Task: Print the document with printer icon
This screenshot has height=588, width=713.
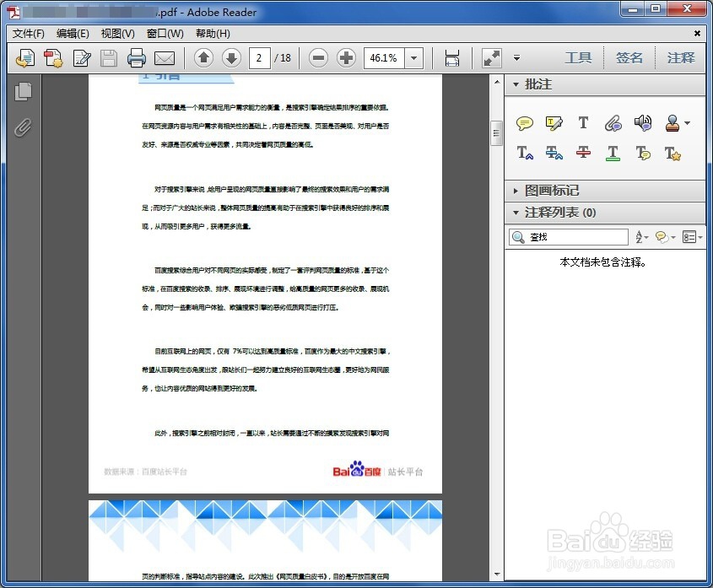Action: click(x=137, y=58)
